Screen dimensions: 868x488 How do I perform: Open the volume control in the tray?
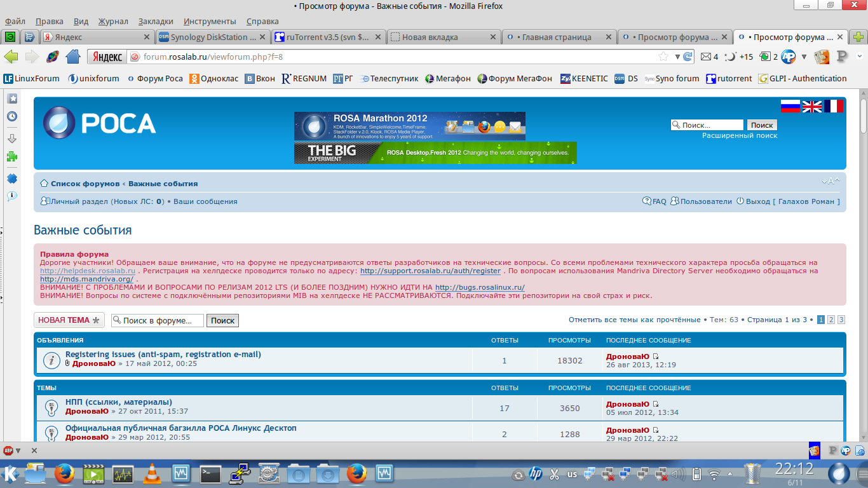[x=679, y=474]
